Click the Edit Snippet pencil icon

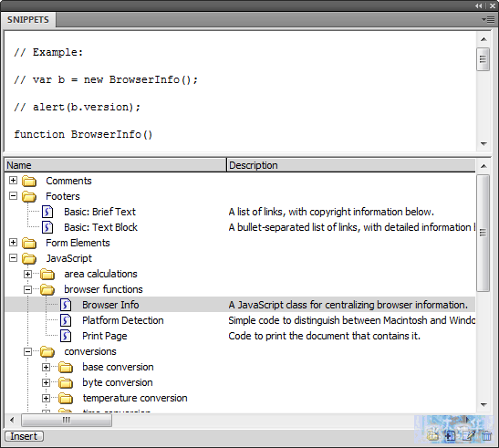point(469,435)
